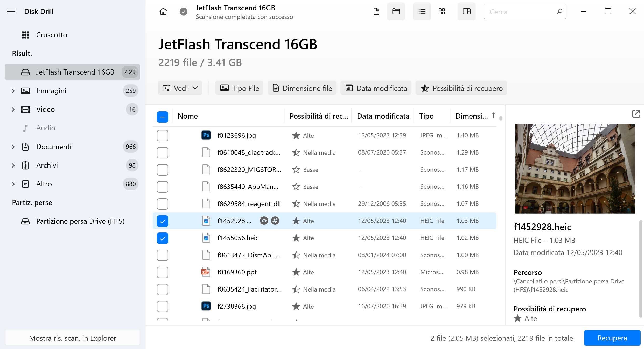Screen dimensions: 644x349
Task: Click the preview panel vertical scrollbar
Action: (641, 269)
